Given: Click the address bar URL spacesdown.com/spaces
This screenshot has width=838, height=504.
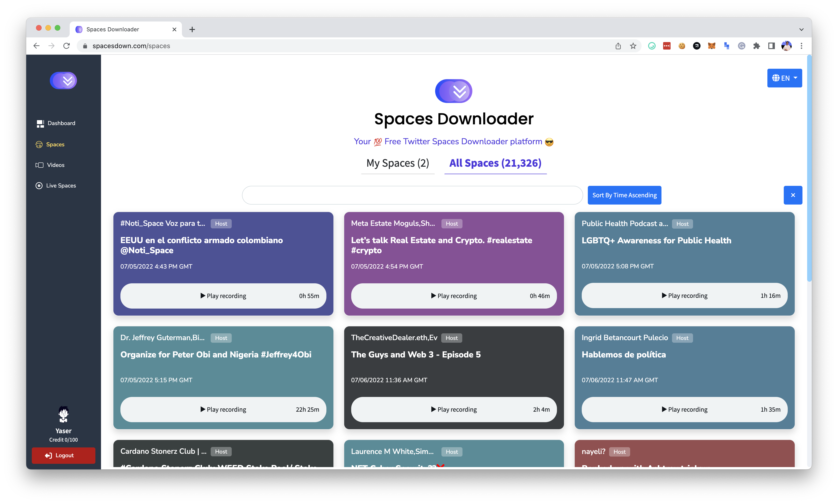Looking at the screenshot, I should pos(131,46).
